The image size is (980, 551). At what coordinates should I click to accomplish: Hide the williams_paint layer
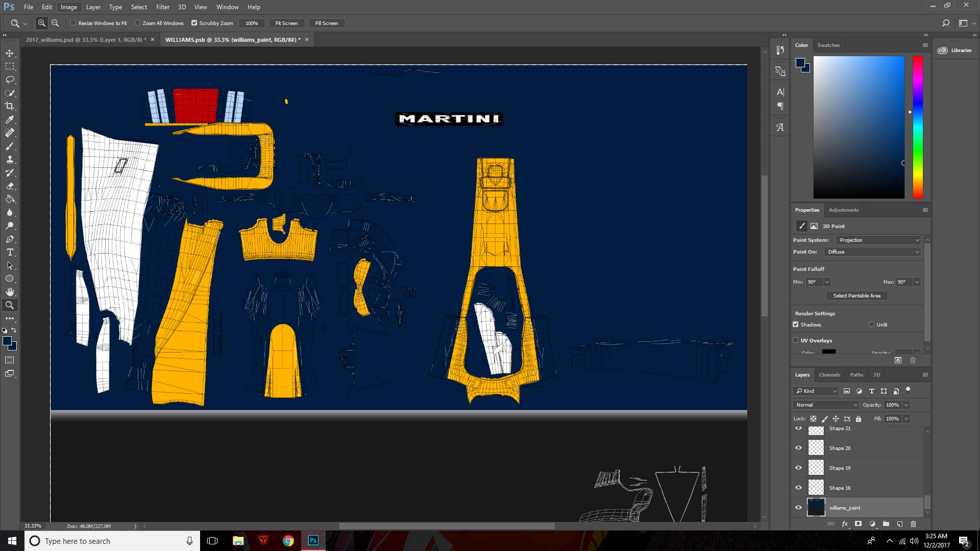tap(799, 508)
